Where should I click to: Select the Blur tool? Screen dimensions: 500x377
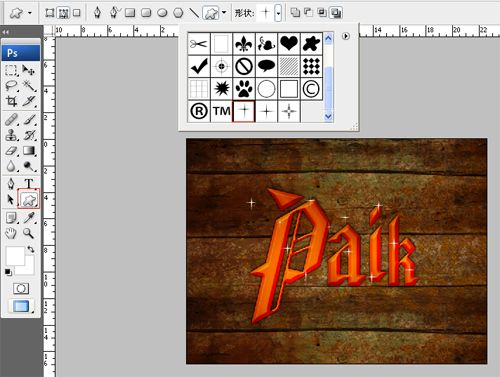(11, 166)
